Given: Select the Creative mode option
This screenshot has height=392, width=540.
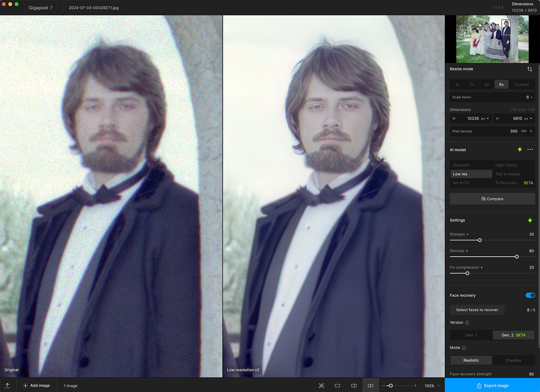Looking at the screenshot, I should [x=513, y=360].
